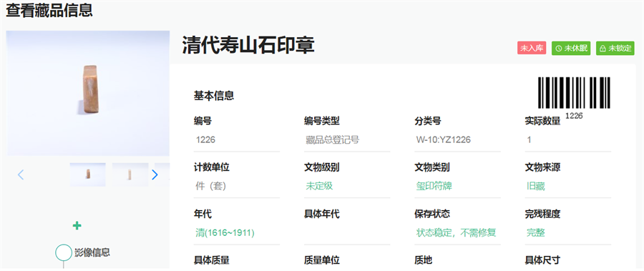Click the next image right arrow
The width and height of the screenshot is (644, 271).
click(x=155, y=175)
